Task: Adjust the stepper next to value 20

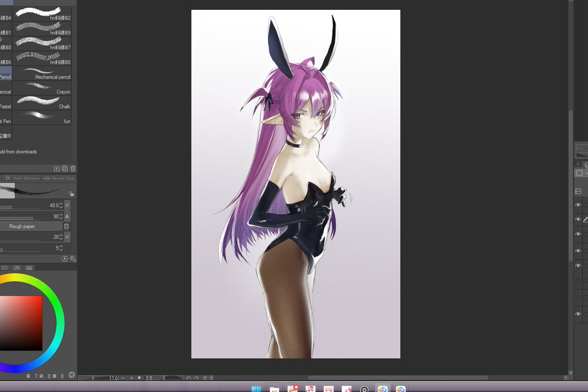Action: [61, 236]
